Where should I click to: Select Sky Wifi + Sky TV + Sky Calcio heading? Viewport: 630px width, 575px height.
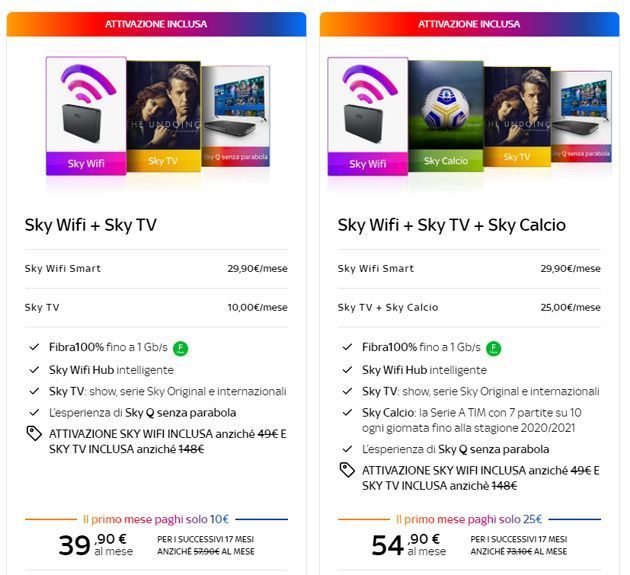point(451,225)
